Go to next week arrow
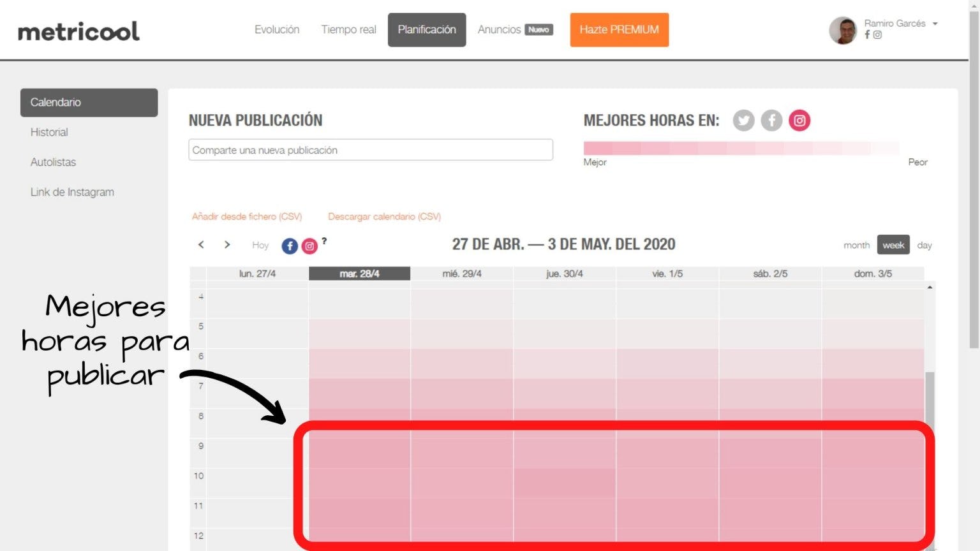Screen dimensions: 980x551 click(227, 245)
